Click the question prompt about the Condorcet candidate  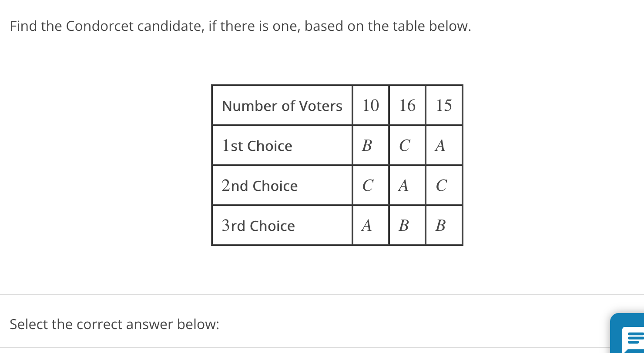point(240,26)
